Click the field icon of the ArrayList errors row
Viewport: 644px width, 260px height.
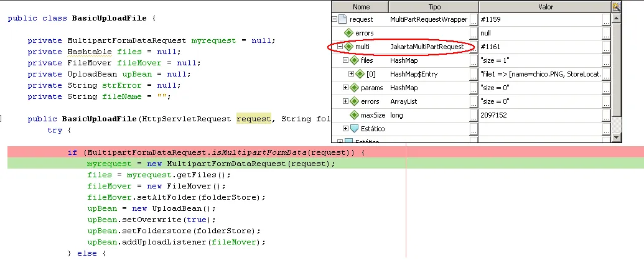pos(355,101)
